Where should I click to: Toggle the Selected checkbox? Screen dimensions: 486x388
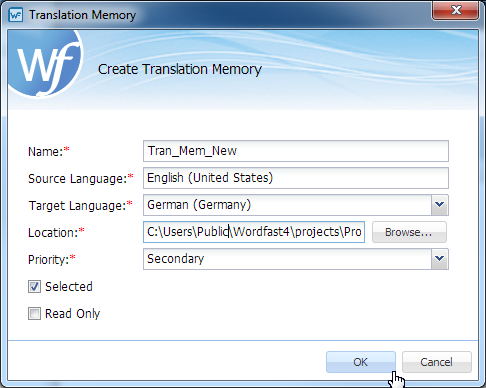point(34,287)
